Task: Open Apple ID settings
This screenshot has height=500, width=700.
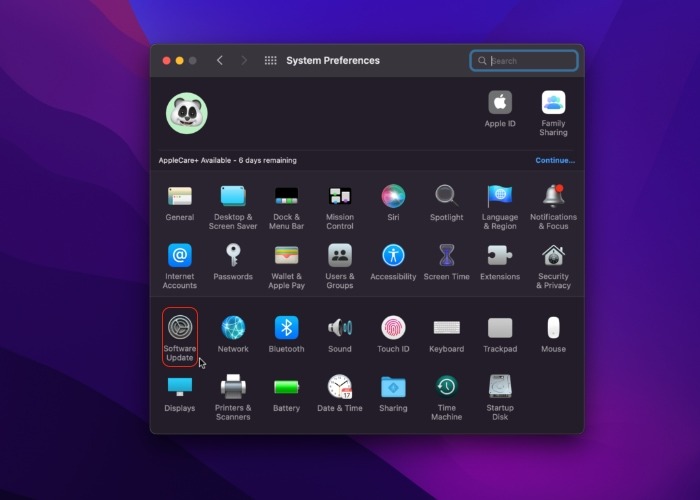Action: tap(500, 109)
